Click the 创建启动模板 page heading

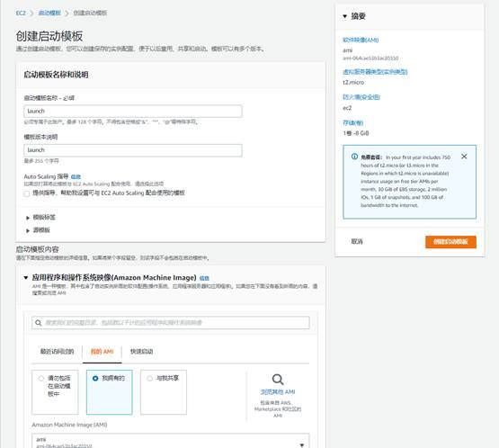[49, 36]
